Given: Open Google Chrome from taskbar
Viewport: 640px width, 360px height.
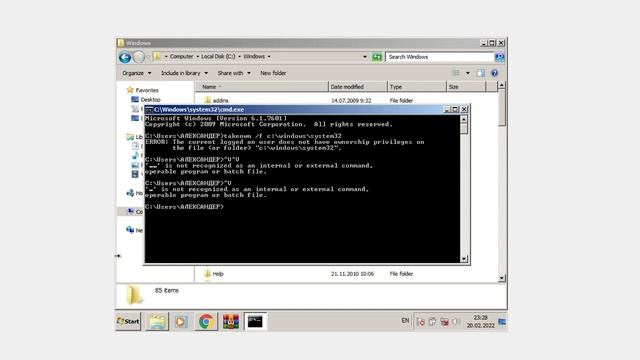Looking at the screenshot, I should [206, 322].
